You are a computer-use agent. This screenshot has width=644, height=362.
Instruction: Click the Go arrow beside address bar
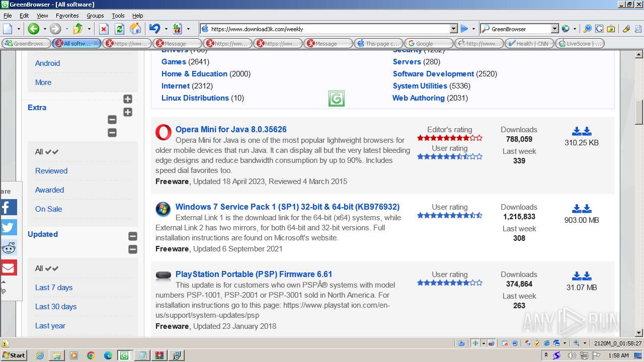(x=464, y=29)
